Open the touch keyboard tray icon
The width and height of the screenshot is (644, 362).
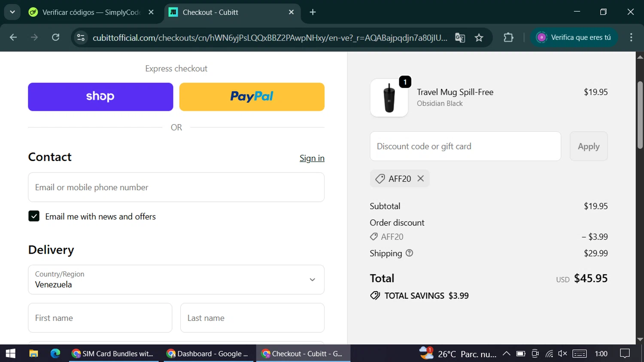click(580, 353)
